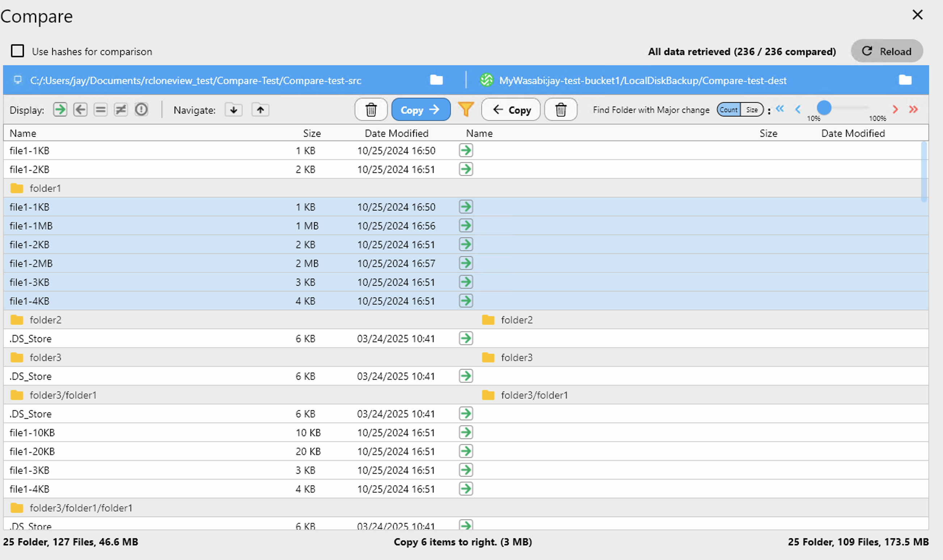This screenshot has width=943, height=560.
Task: Switch major change mode to Size
Action: 752,110
